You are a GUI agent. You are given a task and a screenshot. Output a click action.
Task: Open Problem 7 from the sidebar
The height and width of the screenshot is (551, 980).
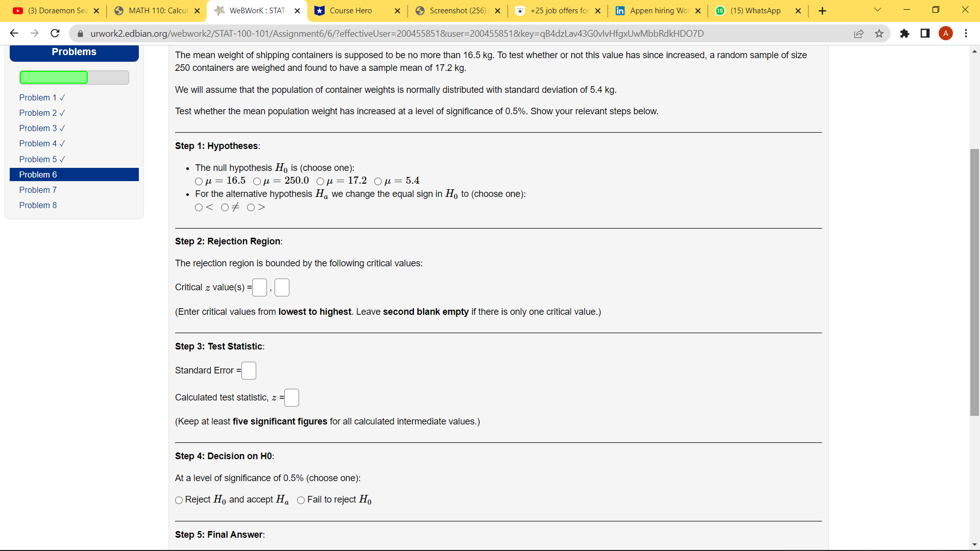(38, 190)
